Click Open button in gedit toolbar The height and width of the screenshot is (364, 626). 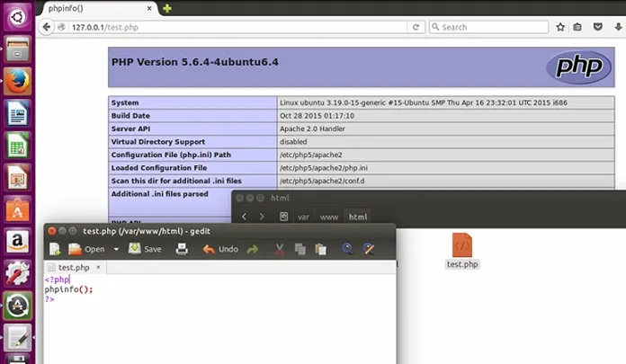click(86, 249)
